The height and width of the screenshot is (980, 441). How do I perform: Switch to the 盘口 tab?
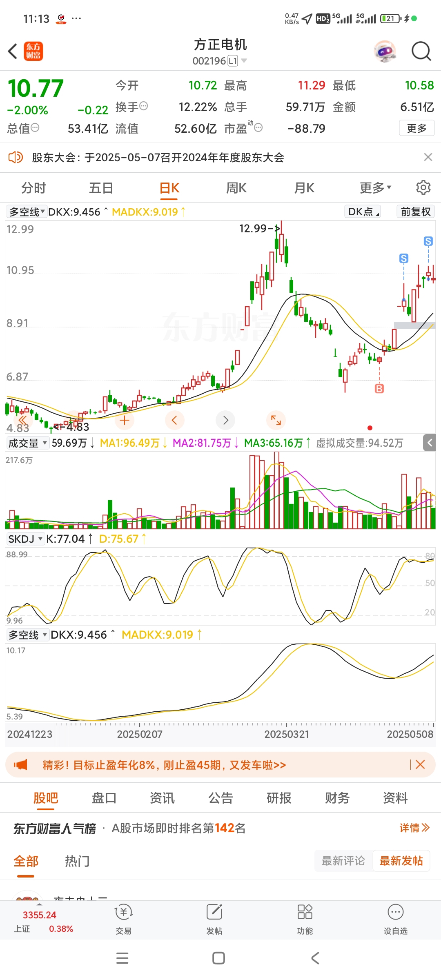click(104, 798)
